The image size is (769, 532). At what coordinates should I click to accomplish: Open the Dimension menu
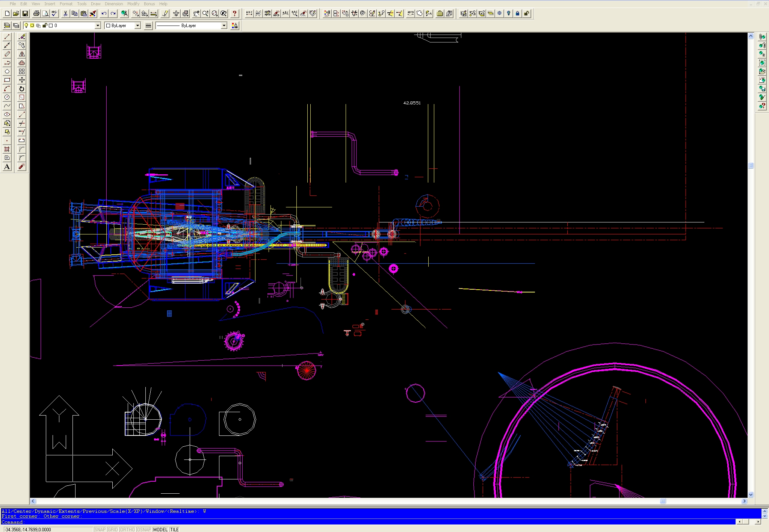[114, 4]
